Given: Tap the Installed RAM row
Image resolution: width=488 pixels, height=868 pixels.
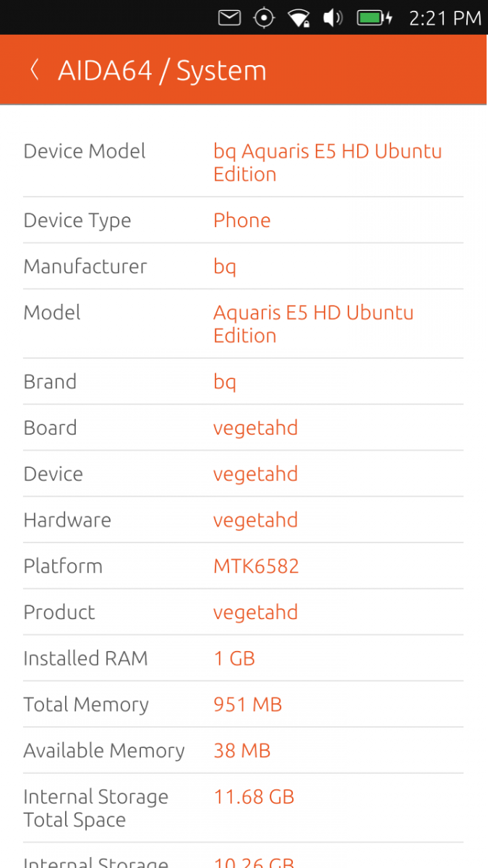Looking at the screenshot, I should coord(243,658).
